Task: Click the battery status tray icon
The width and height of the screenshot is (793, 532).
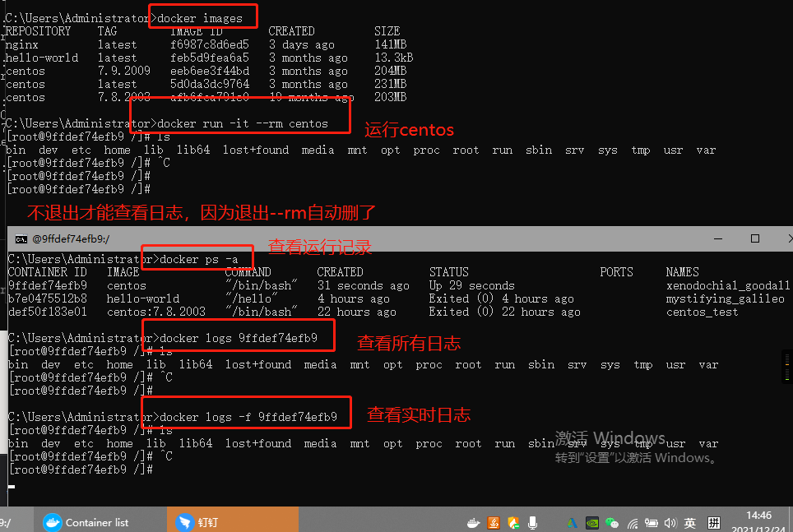Action: [x=651, y=523]
